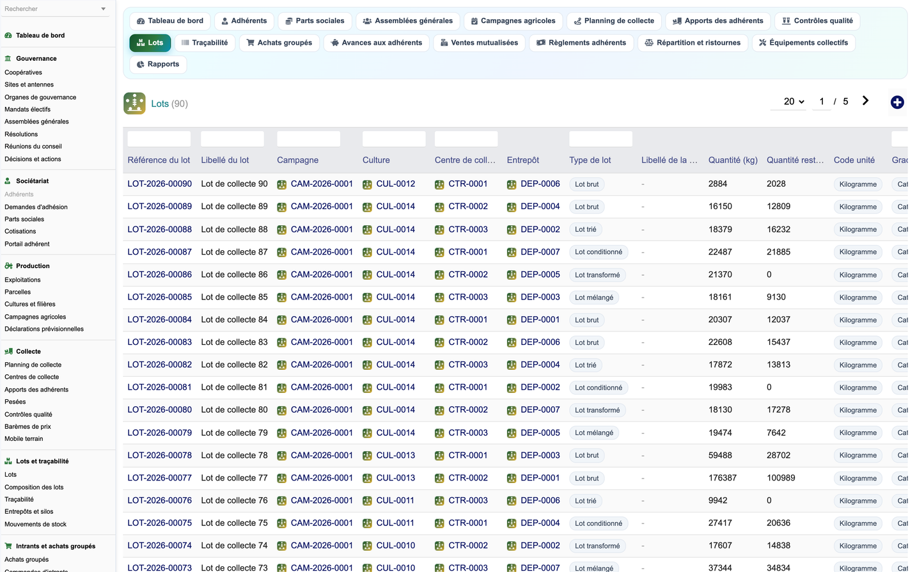Click Sociétariat section icon in sidebar
This screenshot has height=572, width=924.
tap(8, 181)
